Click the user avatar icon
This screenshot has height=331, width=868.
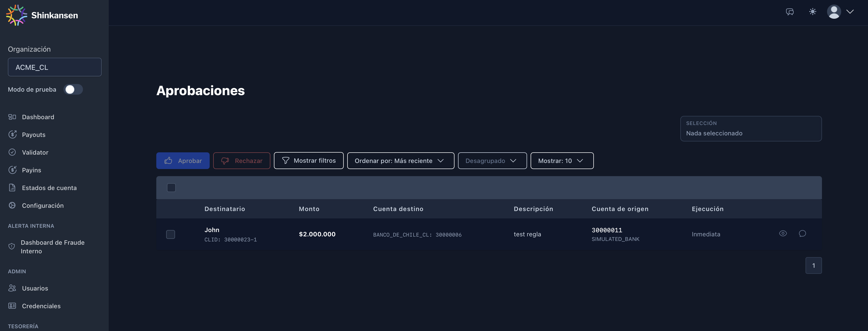[834, 12]
